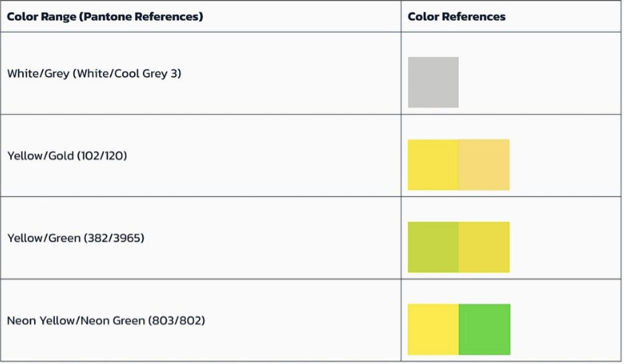Click the "(102/120)" Pantone code
The height and width of the screenshot is (364, 625).
102,156
